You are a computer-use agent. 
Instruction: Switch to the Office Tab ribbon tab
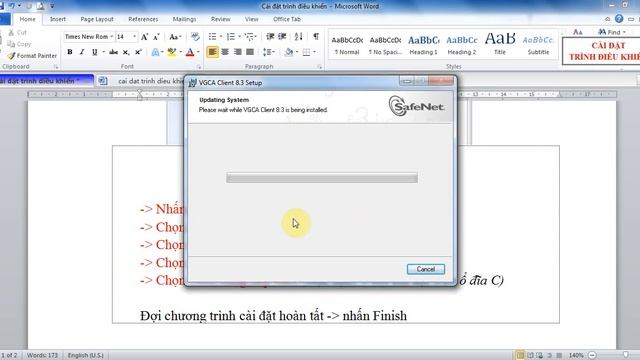pyautogui.click(x=287, y=19)
